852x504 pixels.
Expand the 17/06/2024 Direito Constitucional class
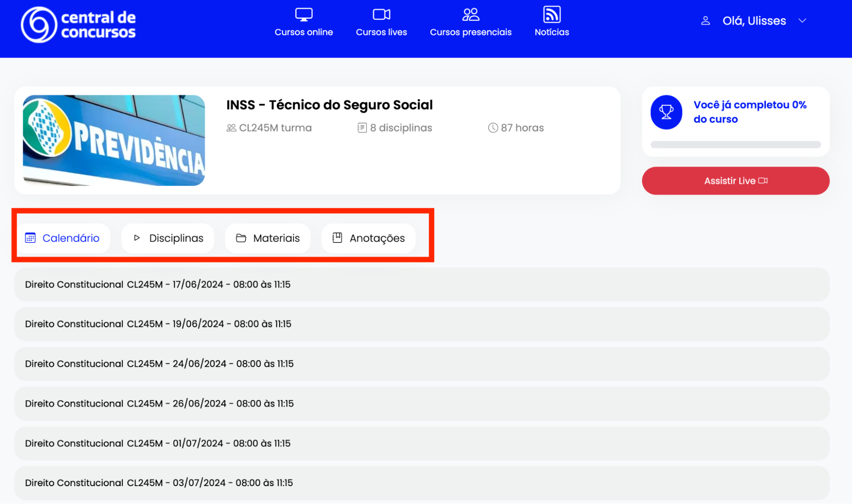[x=158, y=285]
